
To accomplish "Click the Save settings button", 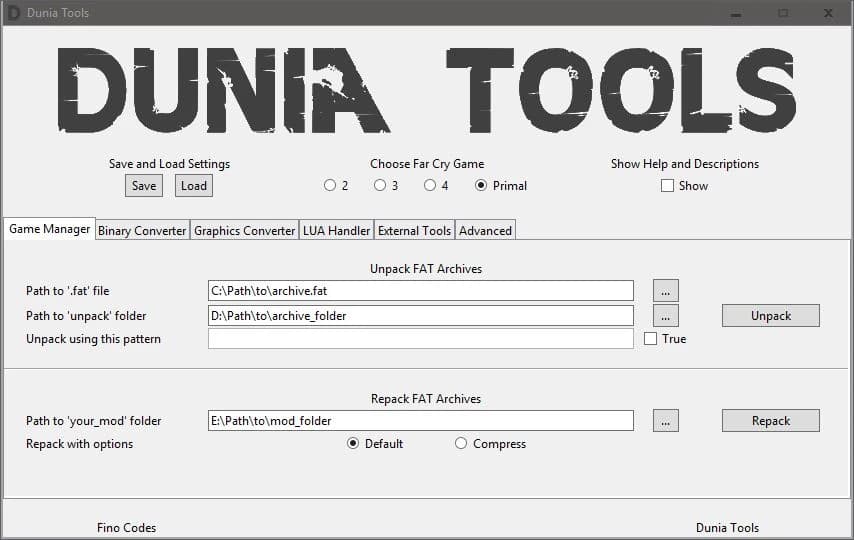I will [x=144, y=186].
